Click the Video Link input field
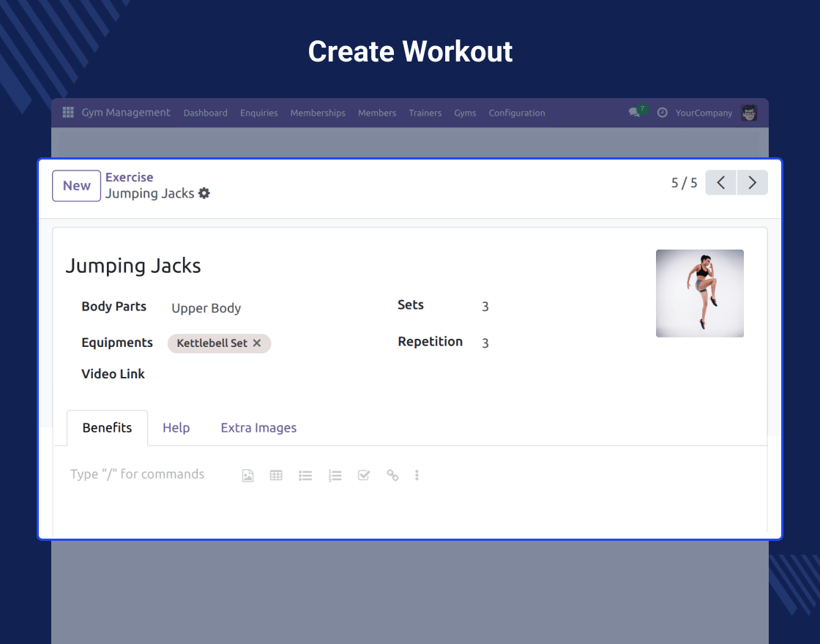 [x=272, y=374]
